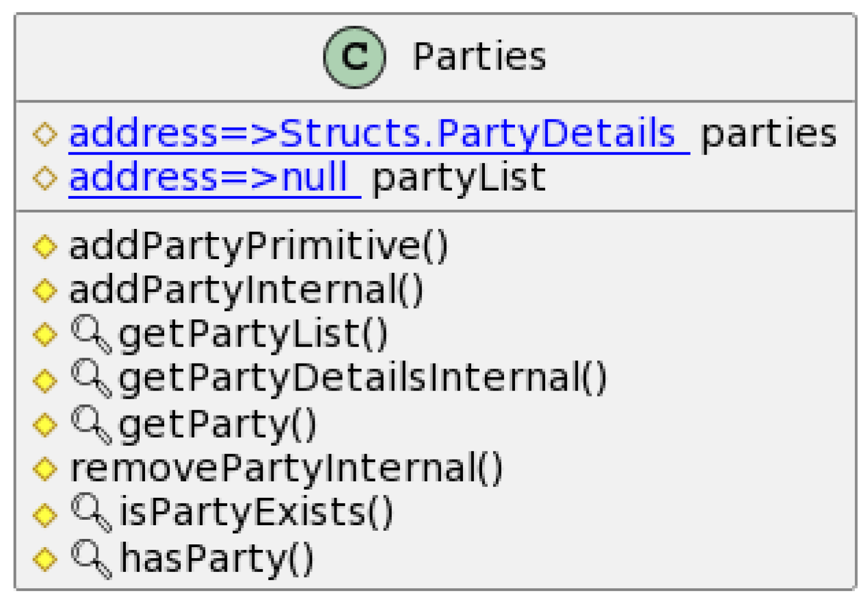Click the magnifier icon beside hasParty()
Screen dimensions: 868x603
pyautogui.click(x=90, y=558)
